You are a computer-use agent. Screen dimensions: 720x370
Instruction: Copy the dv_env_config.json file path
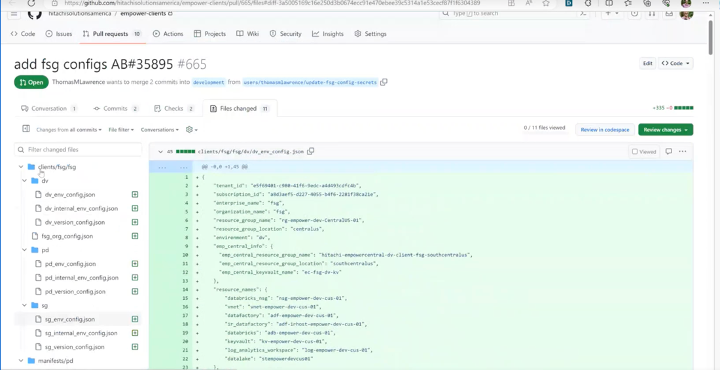(310, 151)
